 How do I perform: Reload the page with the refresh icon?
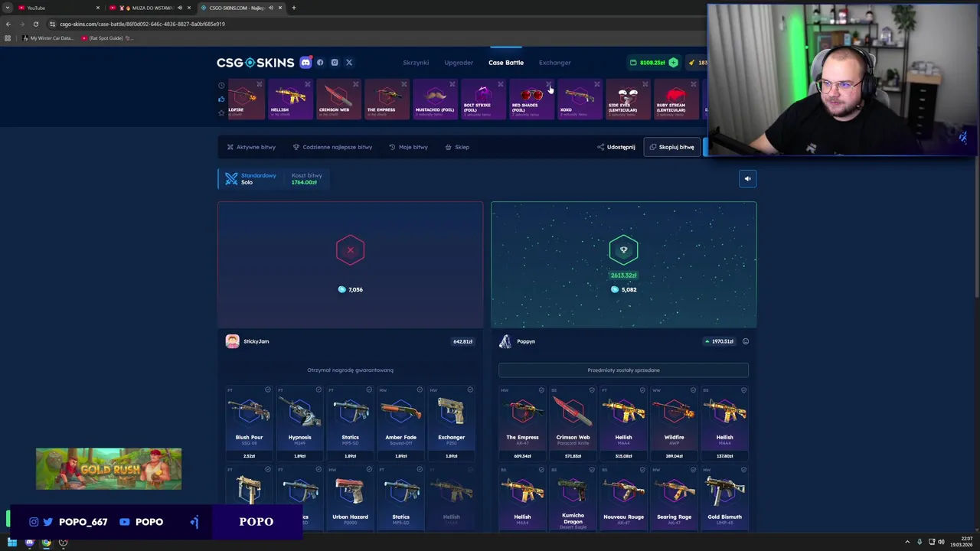[35, 24]
